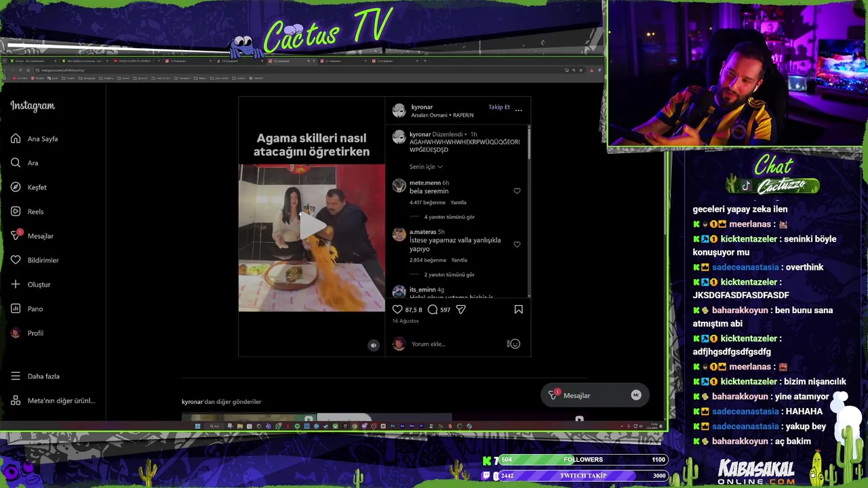The width and height of the screenshot is (868, 488).
Task: Open kyronar username in post header
Action: pos(422,107)
